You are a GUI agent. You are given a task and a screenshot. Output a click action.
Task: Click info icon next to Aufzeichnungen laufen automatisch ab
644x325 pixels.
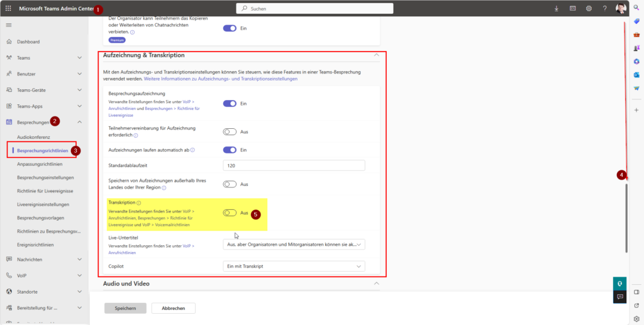pos(192,150)
